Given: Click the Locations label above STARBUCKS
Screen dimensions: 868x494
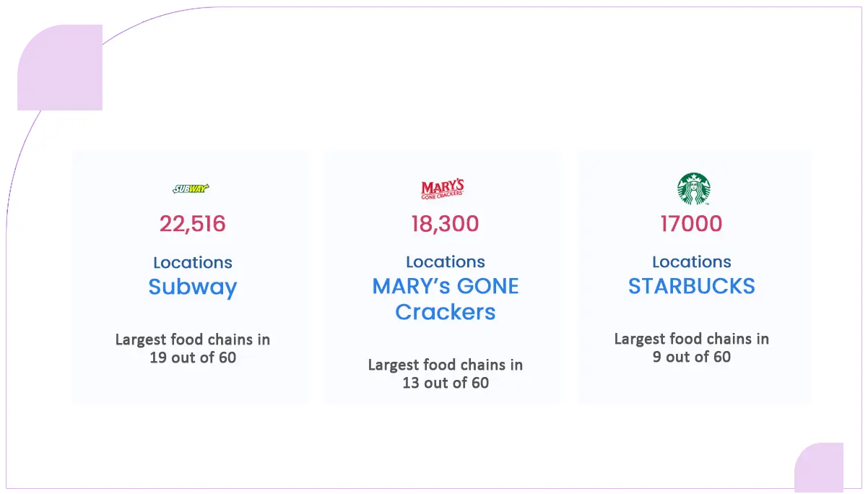Looking at the screenshot, I should tap(691, 262).
